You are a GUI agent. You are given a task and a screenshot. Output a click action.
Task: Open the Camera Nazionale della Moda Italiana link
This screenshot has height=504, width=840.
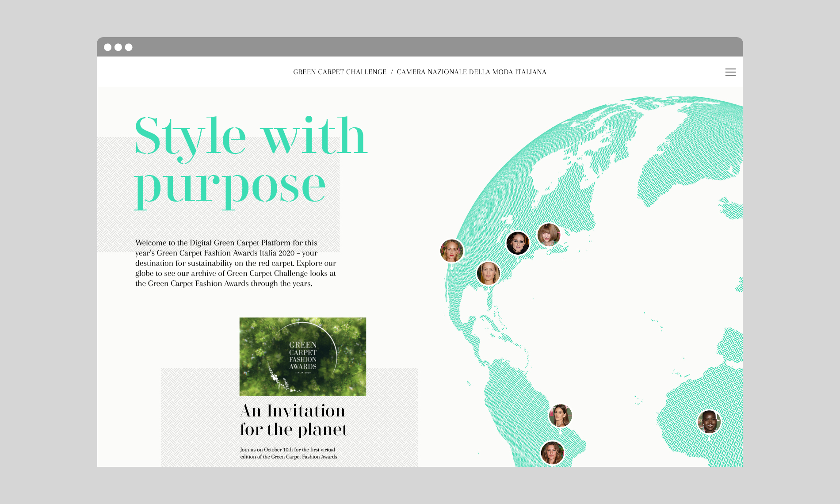(471, 72)
